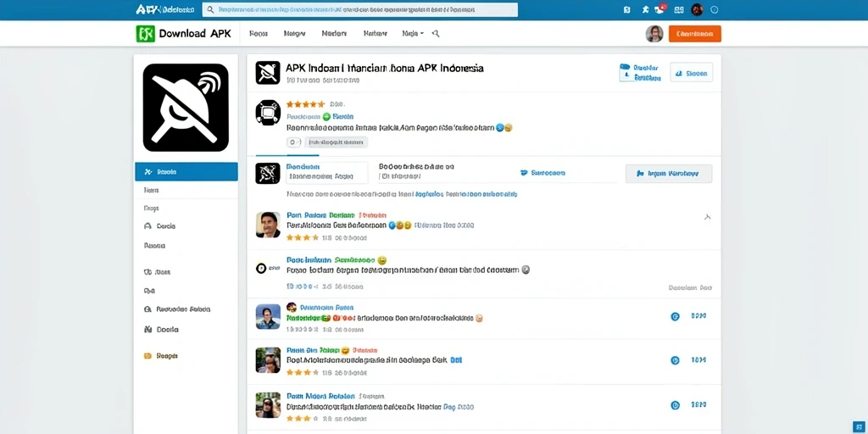Open the first item in the top navigation menu
Viewport: 868px width, 434px height.
259,34
